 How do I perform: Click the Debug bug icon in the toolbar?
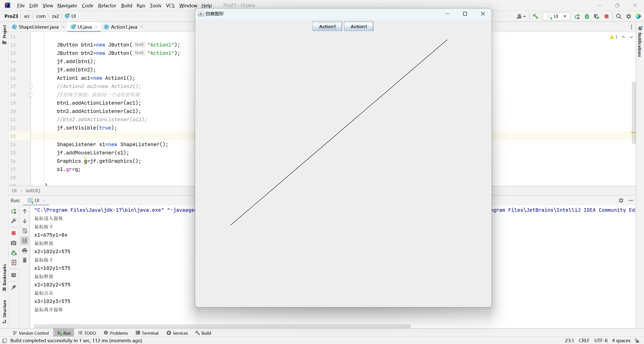[x=587, y=16]
